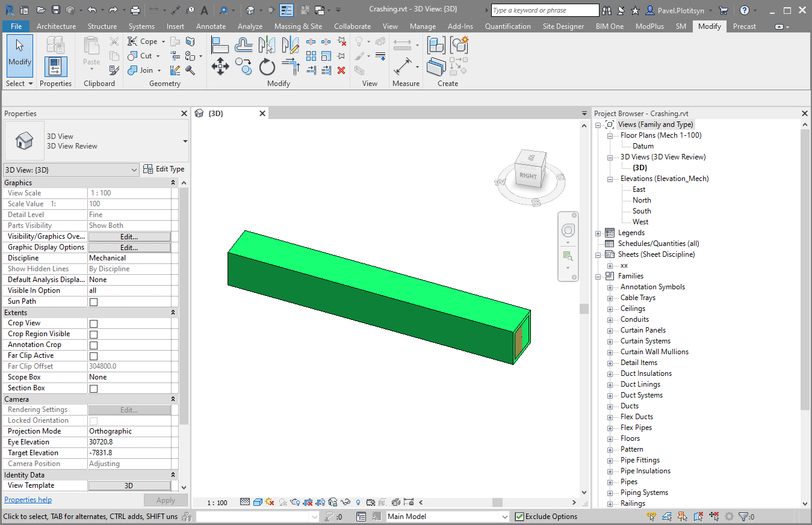Toggle the Section Box checkbox
812x525 pixels.
pos(93,388)
